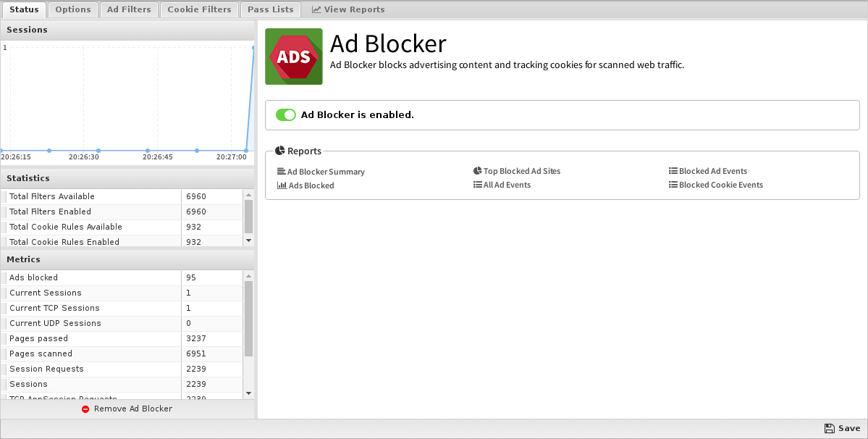This screenshot has height=439, width=868.
Task: Open the Ad Blocker Summary report
Action: point(326,172)
